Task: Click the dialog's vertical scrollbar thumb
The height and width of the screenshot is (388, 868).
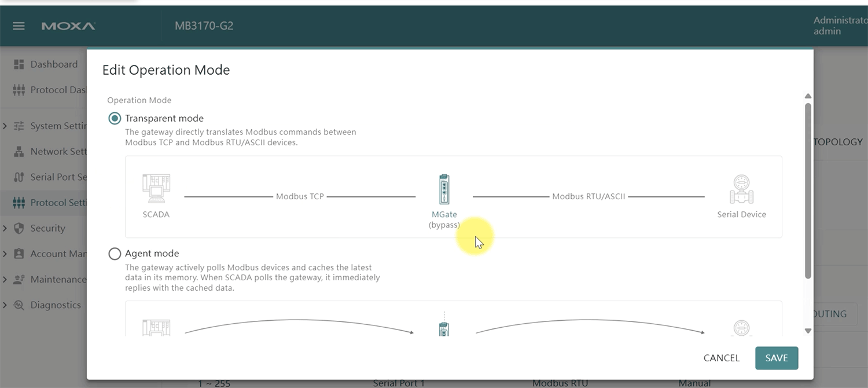Action: pyautogui.click(x=808, y=191)
